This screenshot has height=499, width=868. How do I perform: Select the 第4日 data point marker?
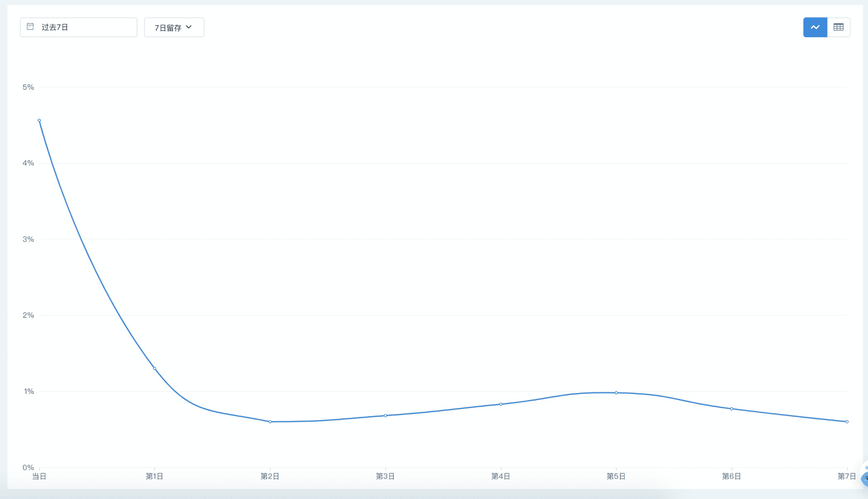pyautogui.click(x=501, y=404)
